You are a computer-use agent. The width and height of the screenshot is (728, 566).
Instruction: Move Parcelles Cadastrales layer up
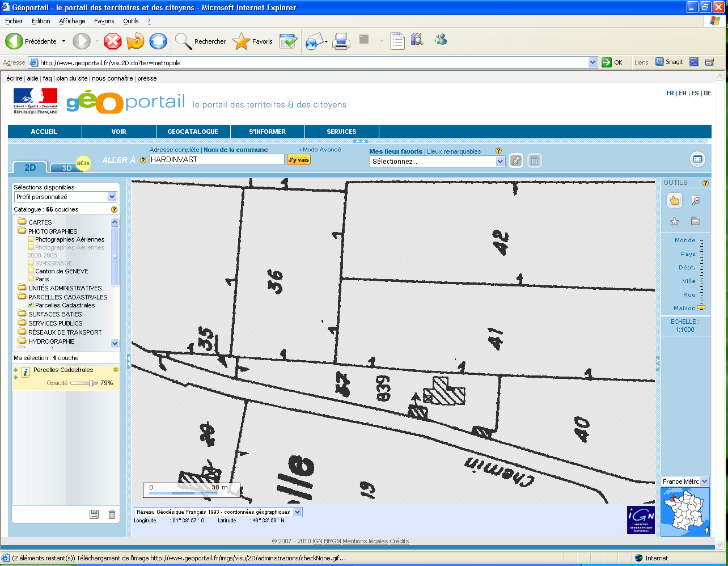(16, 370)
